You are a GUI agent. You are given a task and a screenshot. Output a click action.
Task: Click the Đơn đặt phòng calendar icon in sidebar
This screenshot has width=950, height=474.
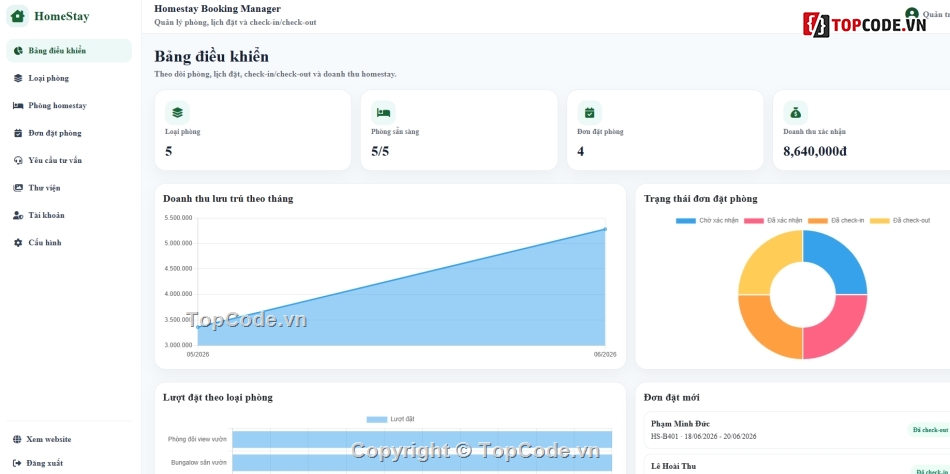tap(18, 133)
